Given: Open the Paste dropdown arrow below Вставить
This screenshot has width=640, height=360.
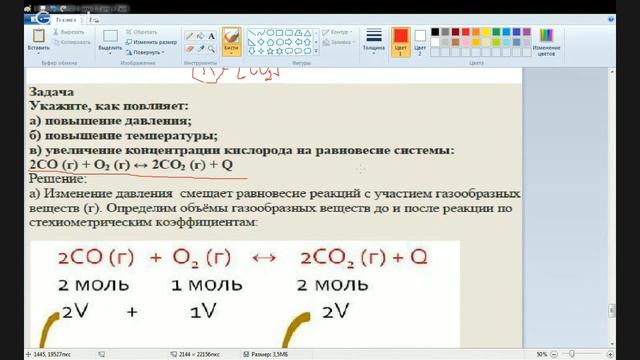Looking at the screenshot, I should click(x=39, y=53).
